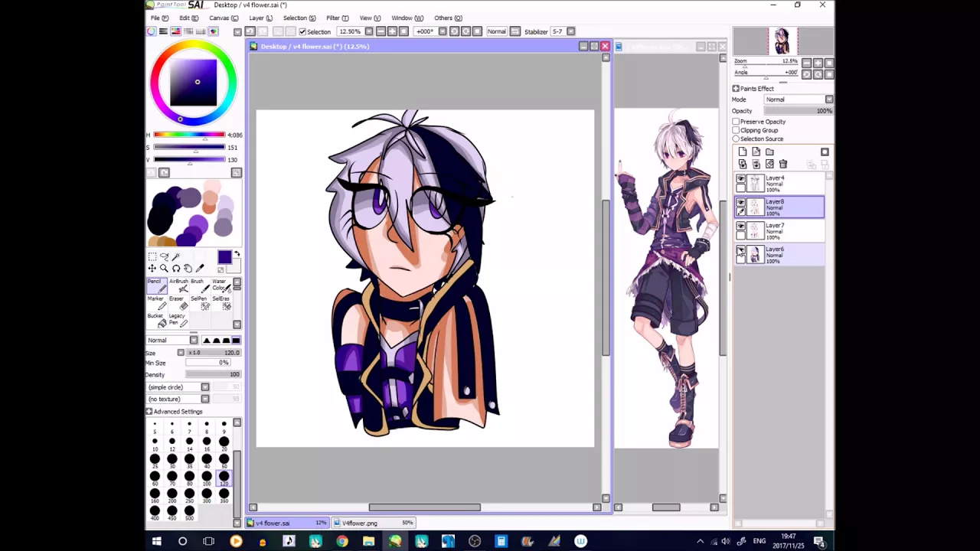Toggle visibility of Layer6
This screenshot has width=980, height=551.
click(740, 249)
